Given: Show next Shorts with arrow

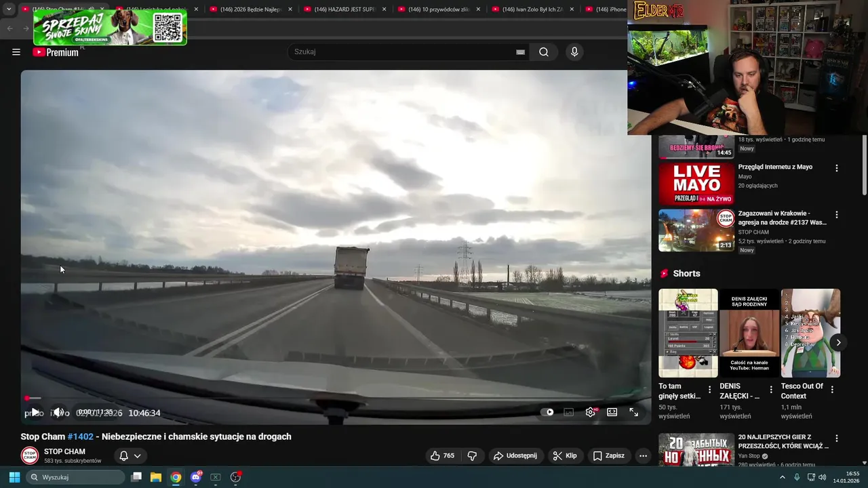Looking at the screenshot, I should pos(838,342).
